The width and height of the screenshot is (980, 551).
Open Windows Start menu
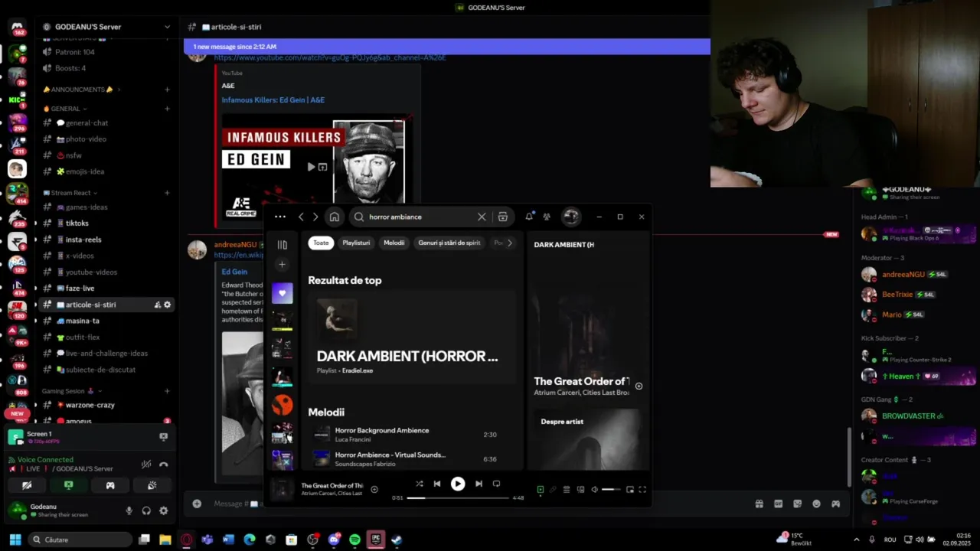(15, 540)
